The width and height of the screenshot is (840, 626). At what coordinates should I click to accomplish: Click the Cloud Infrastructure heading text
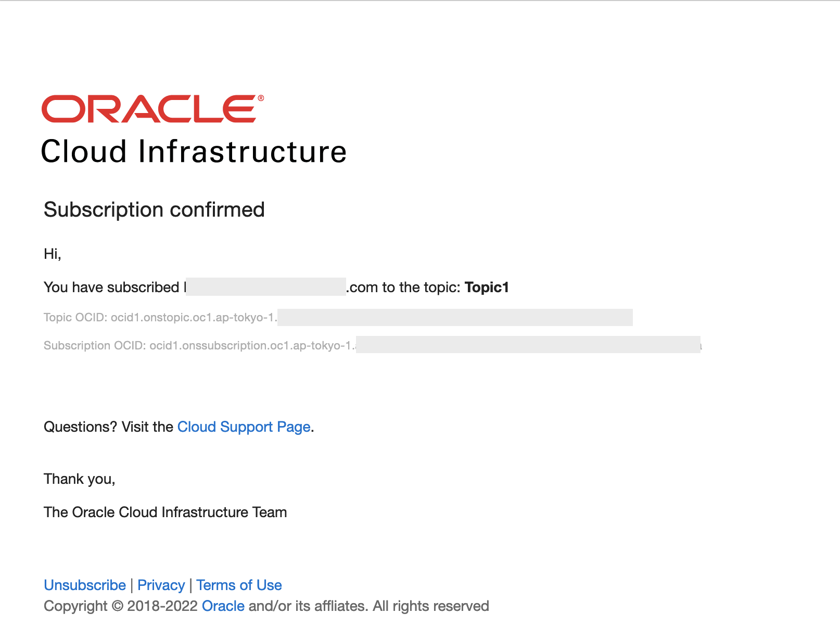pyautogui.click(x=194, y=152)
